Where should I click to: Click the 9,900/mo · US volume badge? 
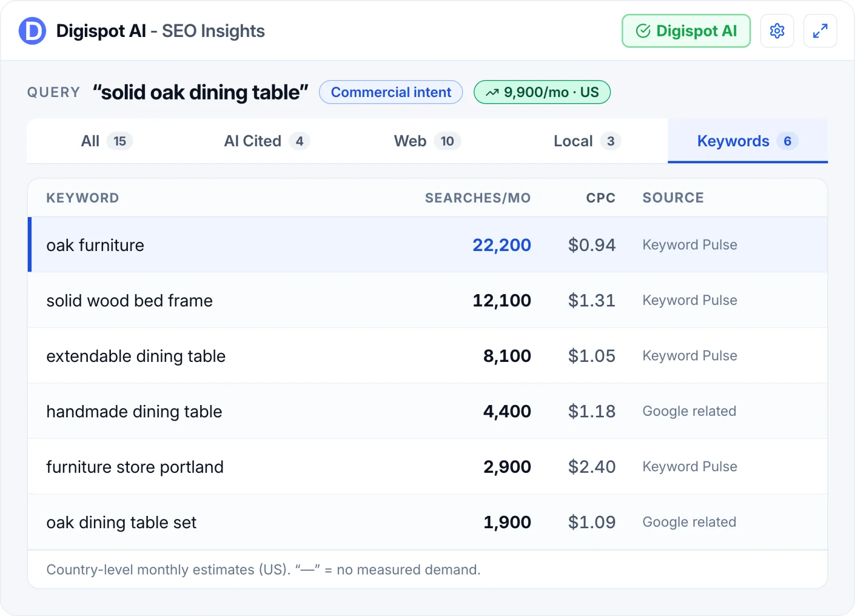click(542, 92)
